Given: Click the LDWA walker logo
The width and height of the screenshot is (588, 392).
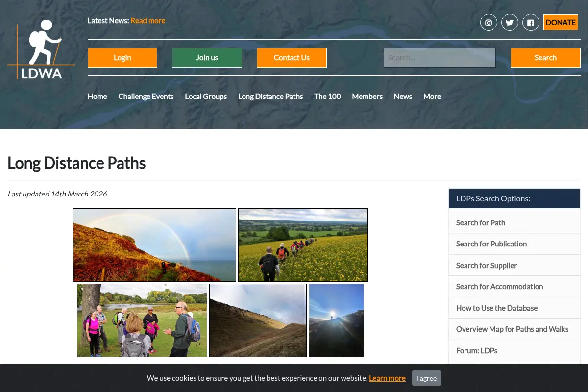Looking at the screenshot, I should [42, 50].
